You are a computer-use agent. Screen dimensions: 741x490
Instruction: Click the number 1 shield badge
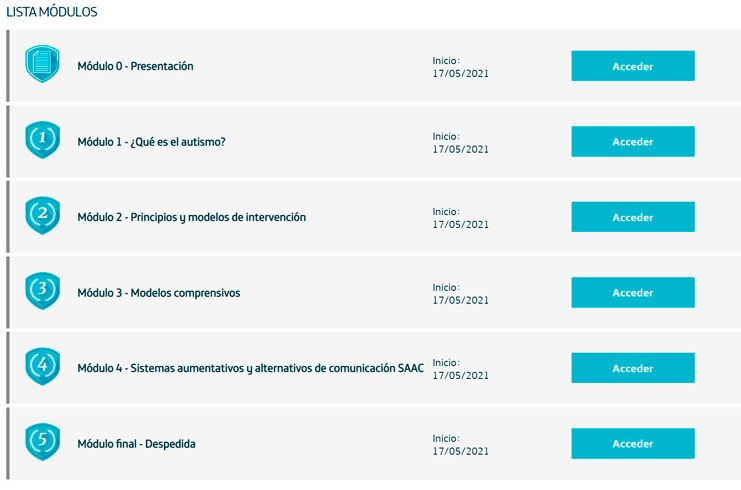pyautogui.click(x=43, y=140)
